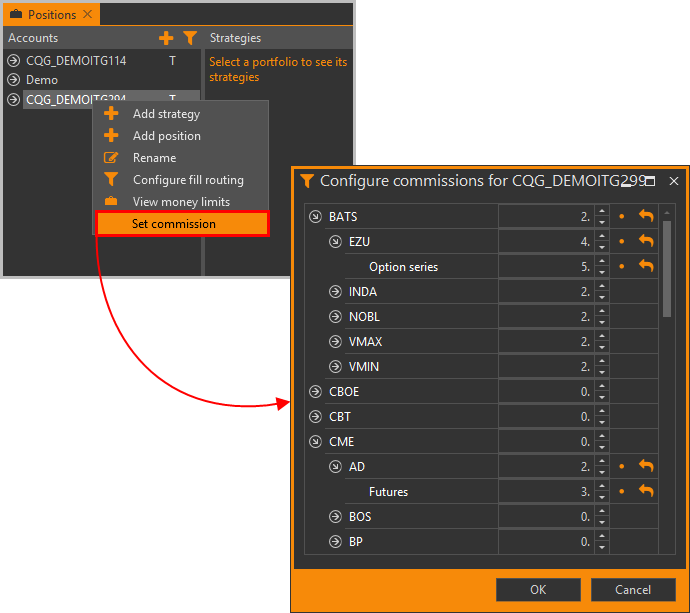This screenshot has width=690, height=613.
Task: Click the NOBL commission value field
Action: pyautogui.click(x=547, y=316)
